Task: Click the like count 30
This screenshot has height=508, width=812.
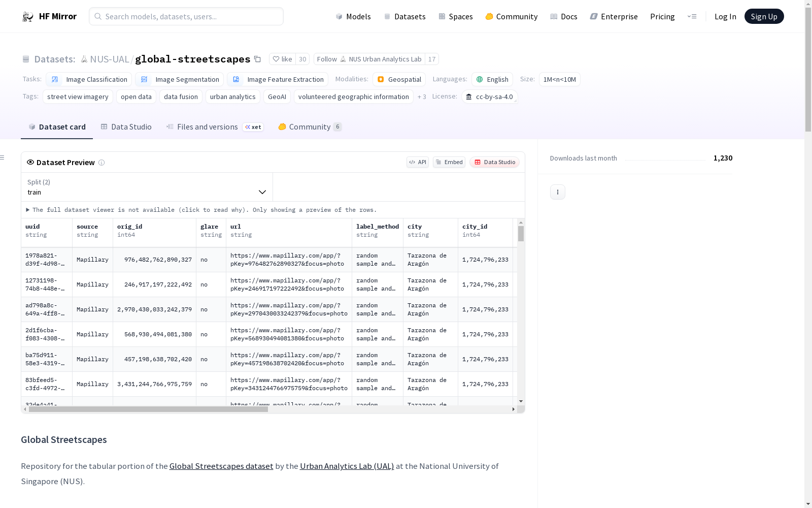Action: click(302, 59)
